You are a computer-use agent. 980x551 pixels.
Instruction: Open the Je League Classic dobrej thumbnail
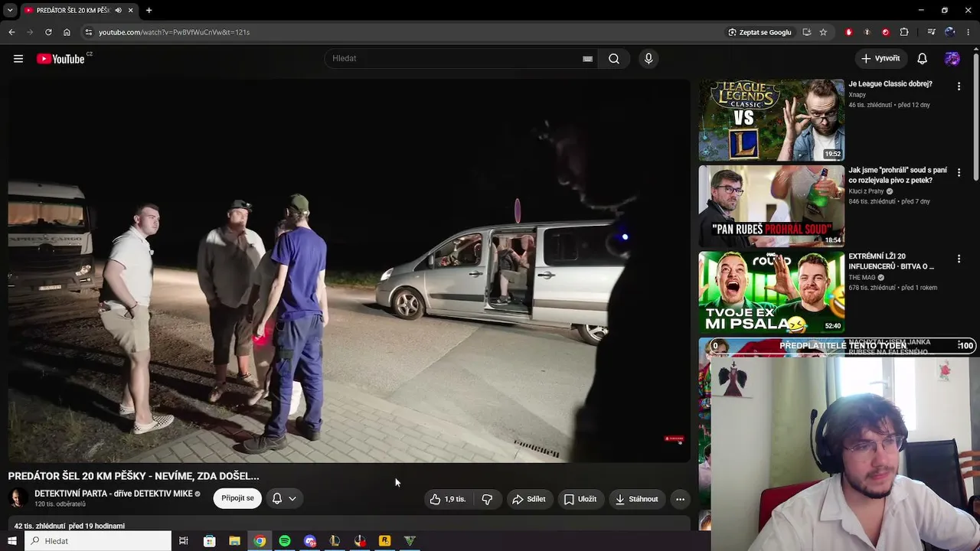pyautogui.click(x=771, y=120)
